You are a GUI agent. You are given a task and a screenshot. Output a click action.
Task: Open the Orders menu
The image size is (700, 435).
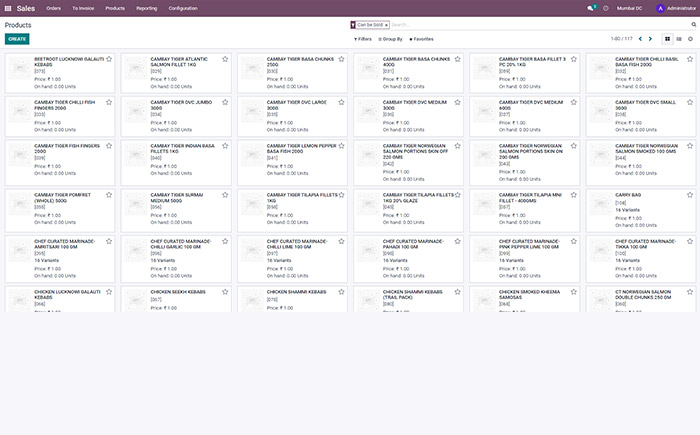[54, 8]
